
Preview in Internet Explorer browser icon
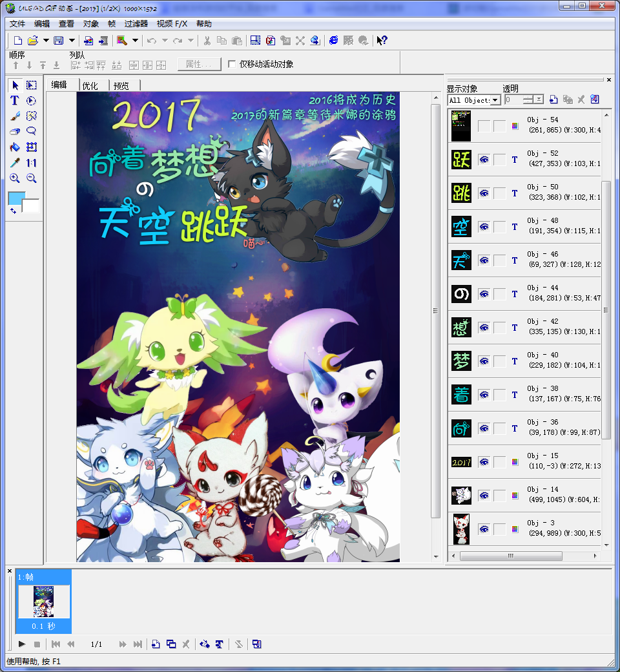coord(333,40)
